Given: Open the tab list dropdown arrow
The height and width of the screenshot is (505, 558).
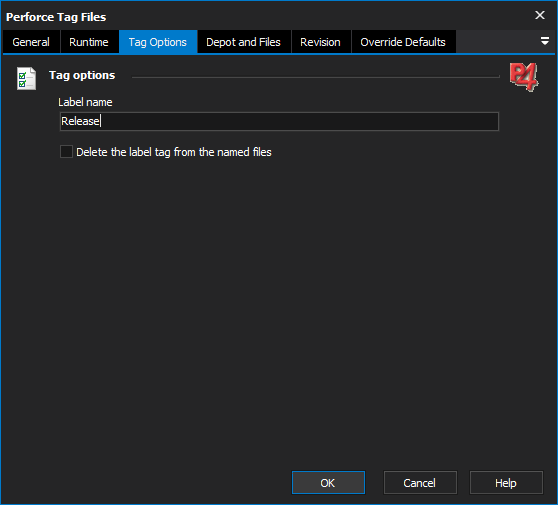Looking at the screenshot, I should tap(544, 41).
